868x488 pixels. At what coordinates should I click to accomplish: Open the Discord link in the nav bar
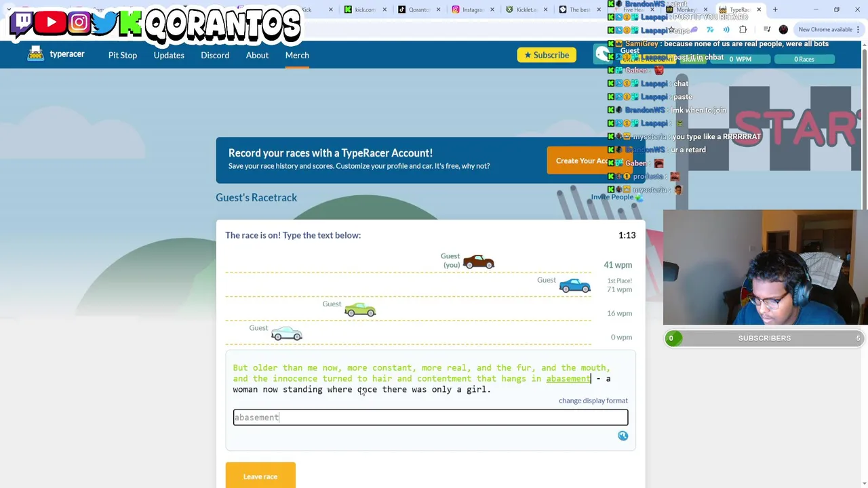click(215, 55)
